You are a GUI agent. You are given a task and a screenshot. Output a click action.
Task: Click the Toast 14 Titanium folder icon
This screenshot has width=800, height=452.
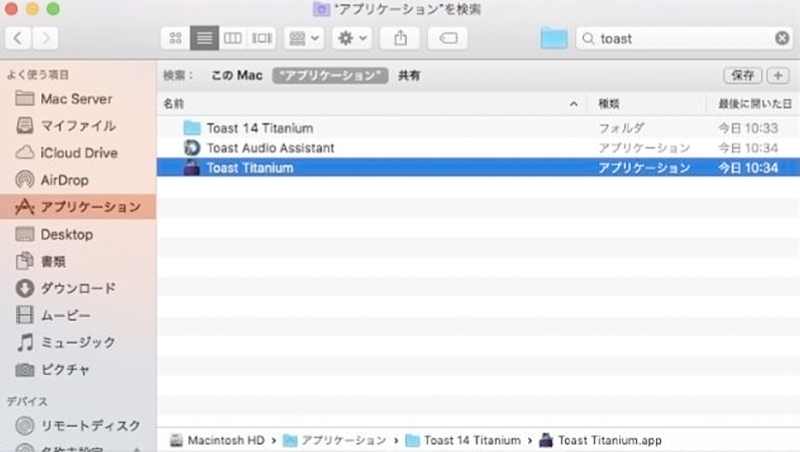tap(192, 128)
